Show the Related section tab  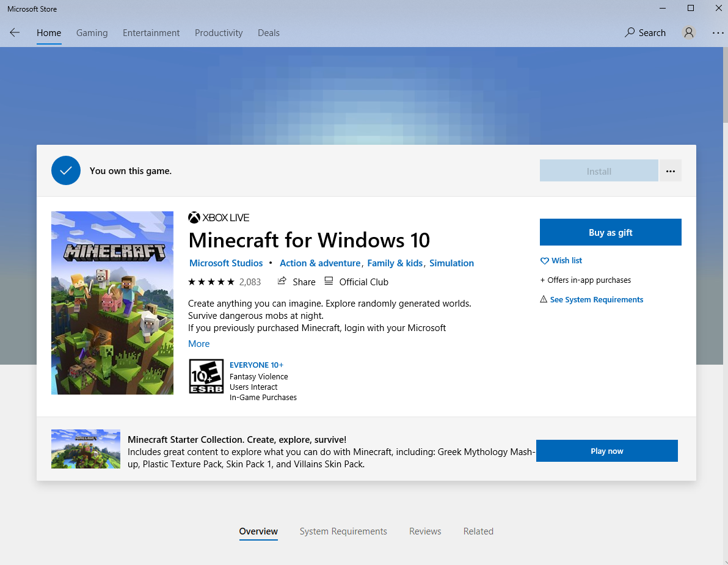pyautogui.click(x=478, y=531)
